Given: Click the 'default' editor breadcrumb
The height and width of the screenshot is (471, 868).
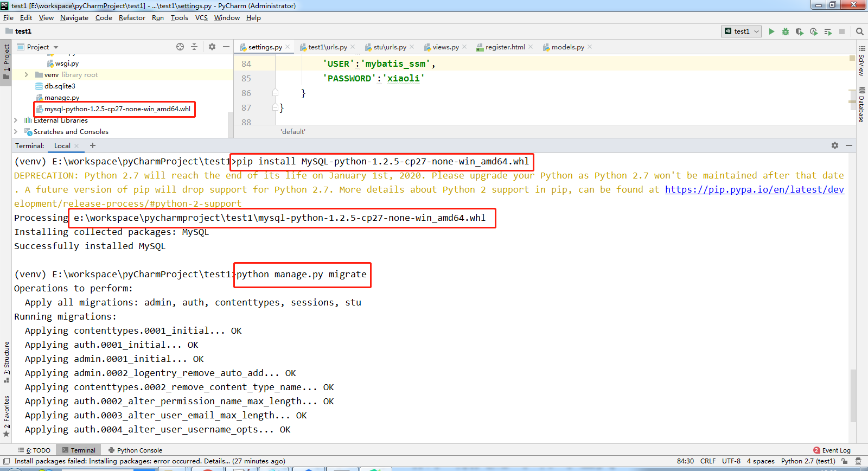Looking at the screenshot, I should point(293,131).
